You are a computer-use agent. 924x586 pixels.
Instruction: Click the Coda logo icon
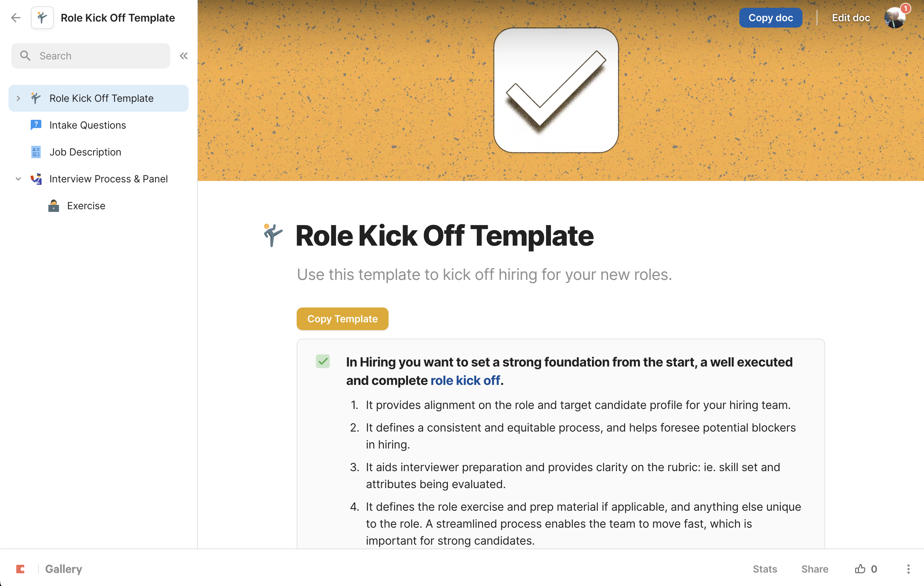[x=20, y=569]
